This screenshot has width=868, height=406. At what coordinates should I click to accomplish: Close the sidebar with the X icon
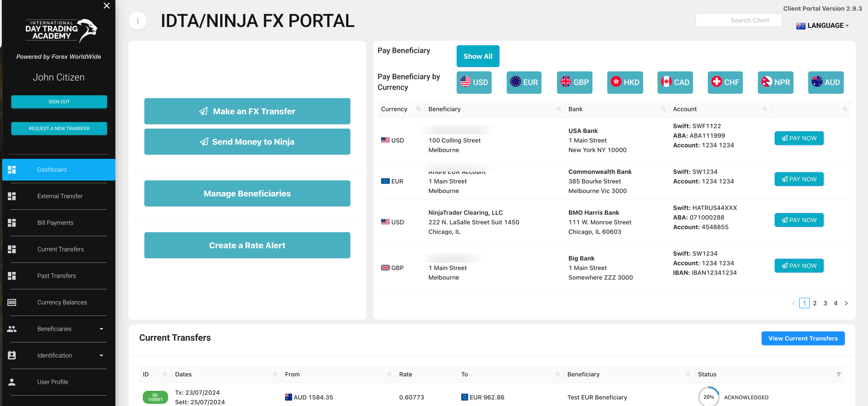pyautogui.click(x=107, y=6)
